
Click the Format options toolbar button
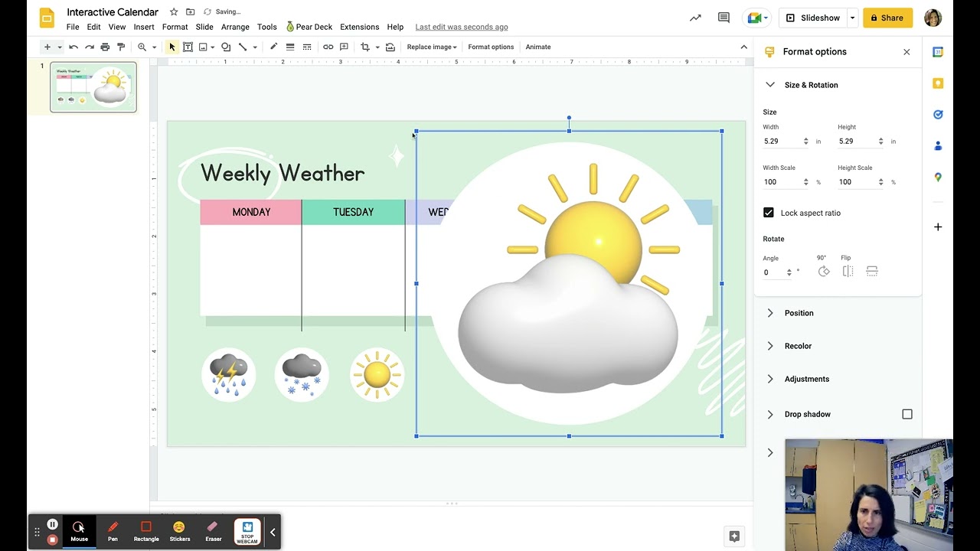(x=491, y=47)
